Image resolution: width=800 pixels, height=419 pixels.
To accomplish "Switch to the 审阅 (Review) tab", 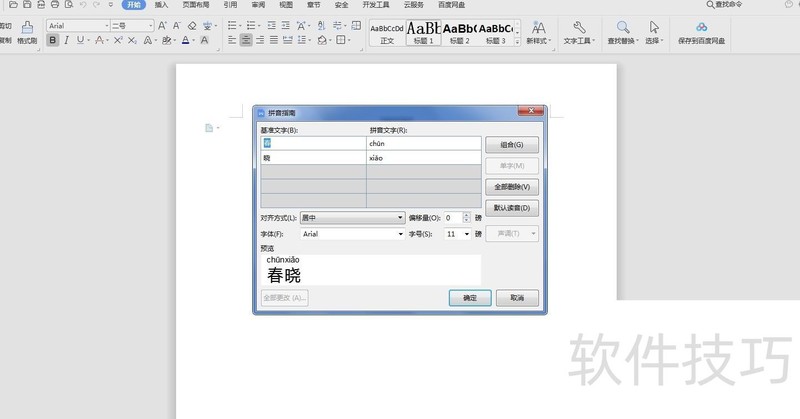I will (258, 5).
